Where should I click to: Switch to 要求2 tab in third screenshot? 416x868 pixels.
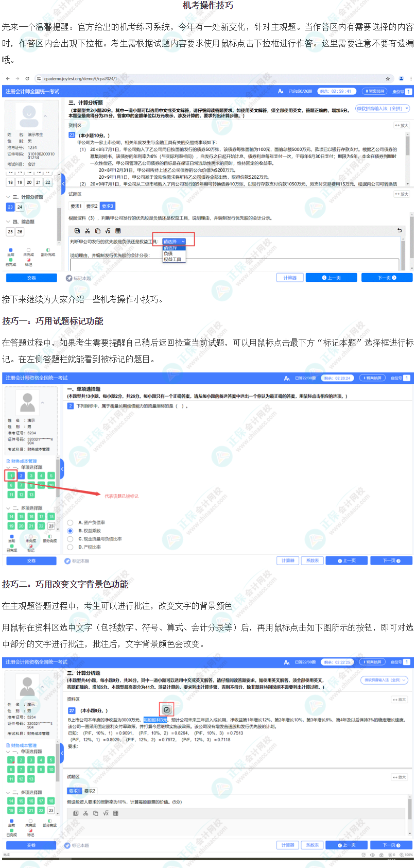pyautogui.click(x=90, y=791)
